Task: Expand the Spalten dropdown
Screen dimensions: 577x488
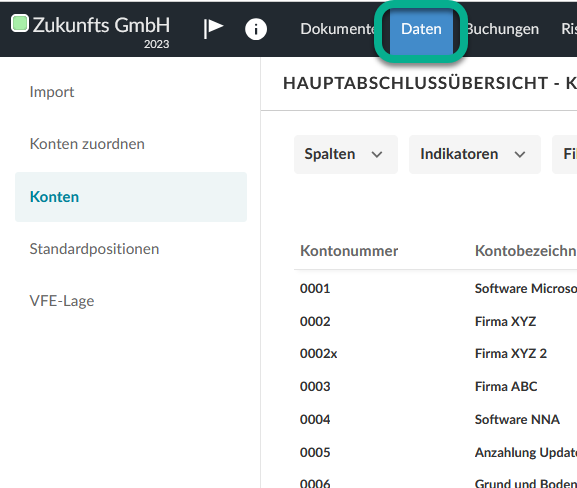Action: 346,154
